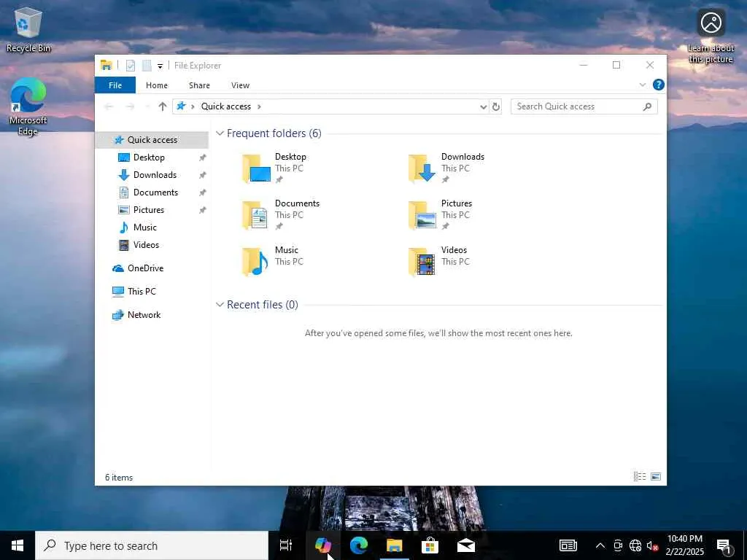Click the taskbar search box
The height and width of the screenshot is (560, 747).
[152, 545]
